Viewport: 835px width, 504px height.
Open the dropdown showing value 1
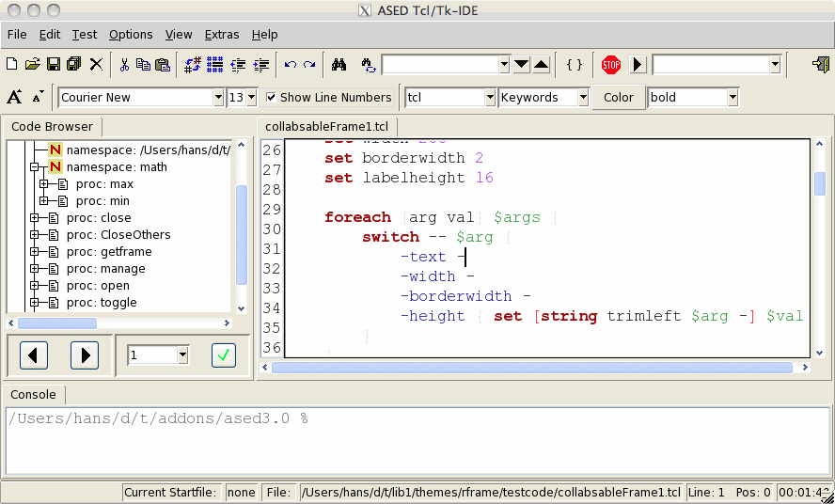coord(182,354)
